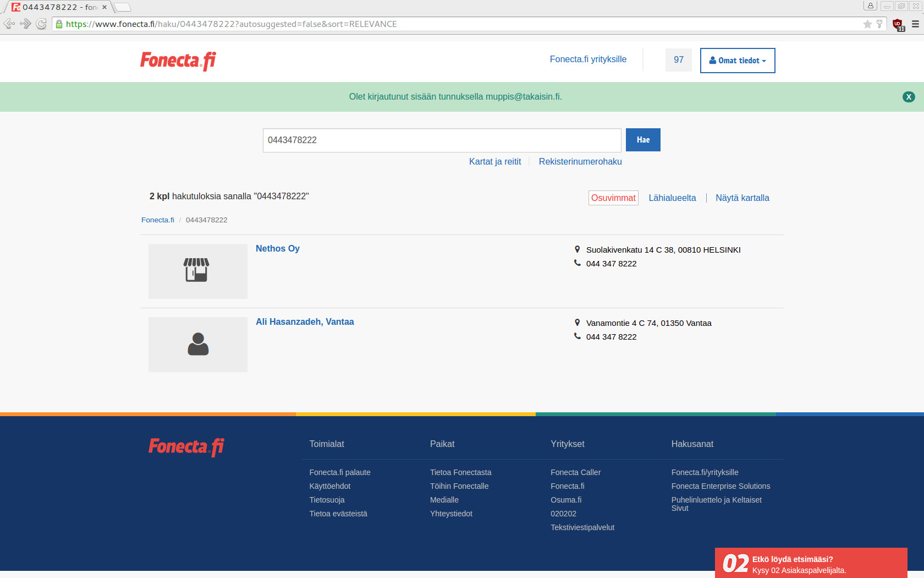This screenshot has height=578, width=924.
Task: Open the uBlock extension icon
Action: 898,24
